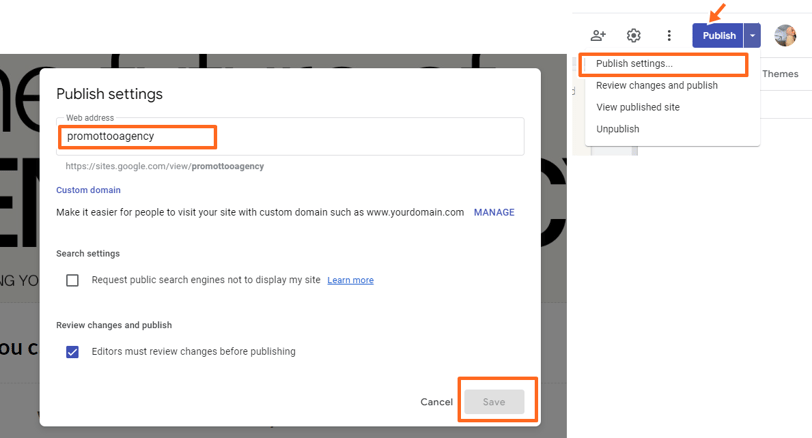
Task: Check the request search engines not to display box
Action: (x=72, y=280)
